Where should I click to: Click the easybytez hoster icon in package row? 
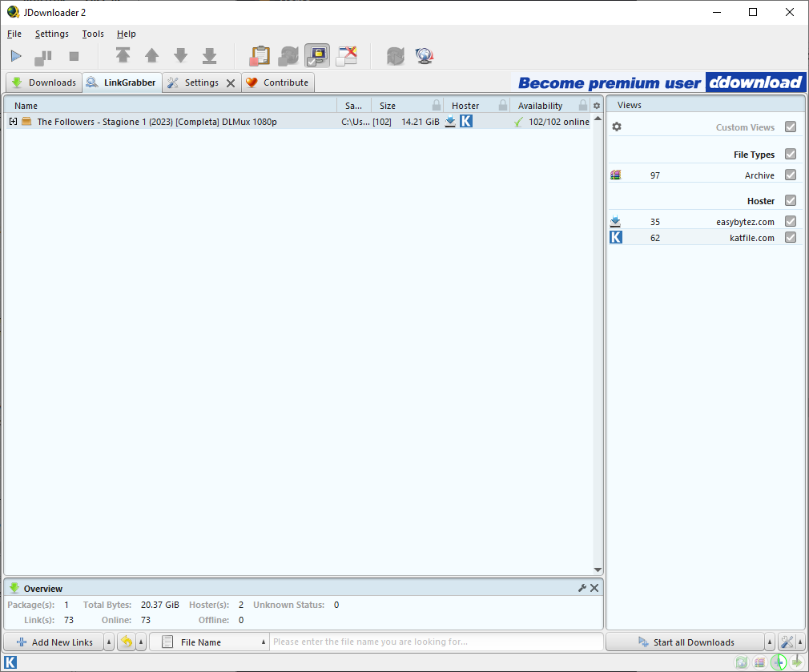[450, 121]
